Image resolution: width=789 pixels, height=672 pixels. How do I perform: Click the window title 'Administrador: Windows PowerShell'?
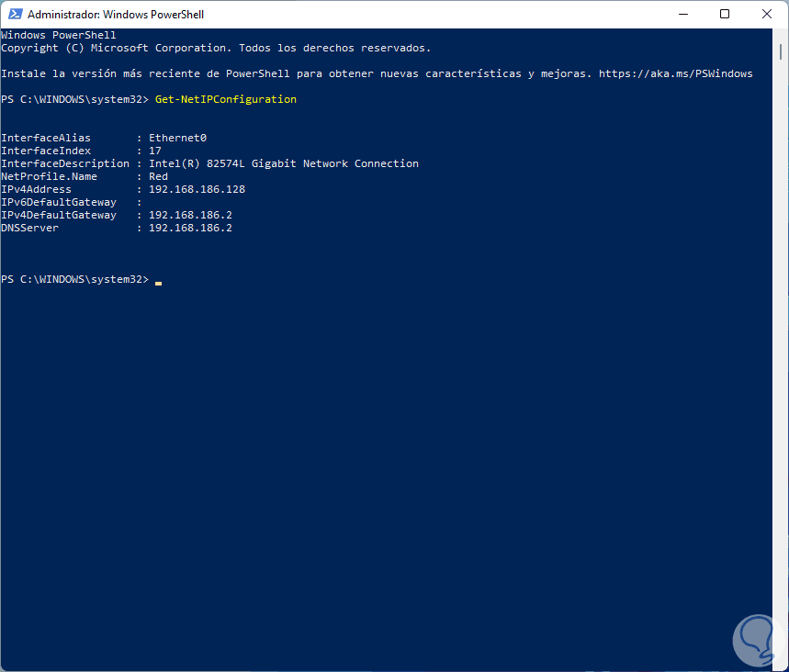point(116,15)
